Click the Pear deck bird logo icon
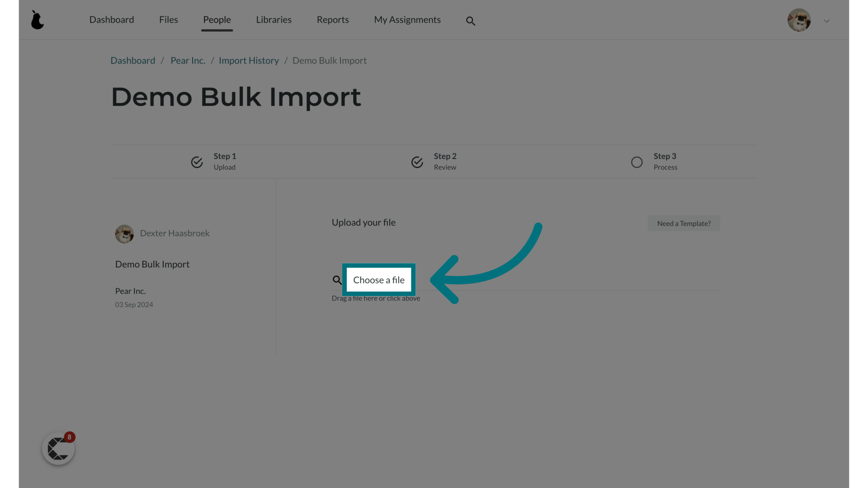 pos(38,20)
